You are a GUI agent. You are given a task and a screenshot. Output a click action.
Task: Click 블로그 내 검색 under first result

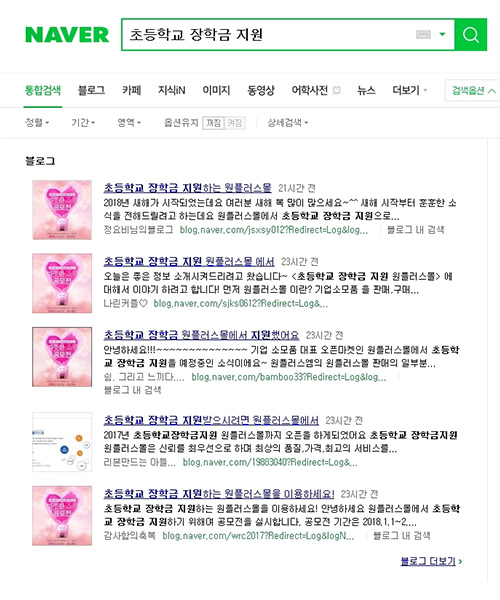click(x=415, y=230)
